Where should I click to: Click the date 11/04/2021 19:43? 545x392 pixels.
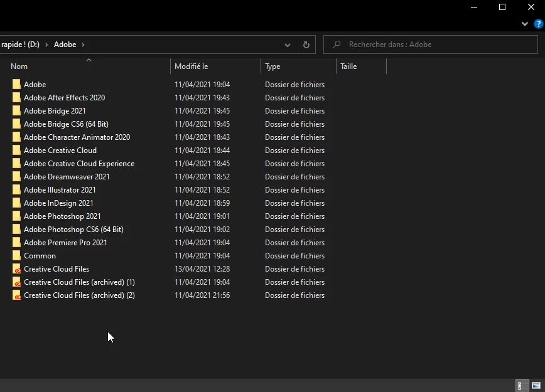coord(202,98)
